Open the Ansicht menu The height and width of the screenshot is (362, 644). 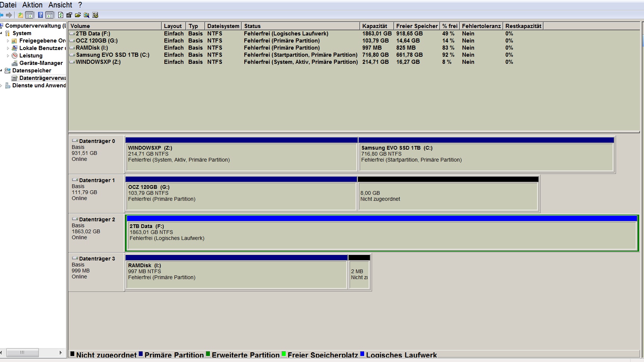click(x=60, y=5)
